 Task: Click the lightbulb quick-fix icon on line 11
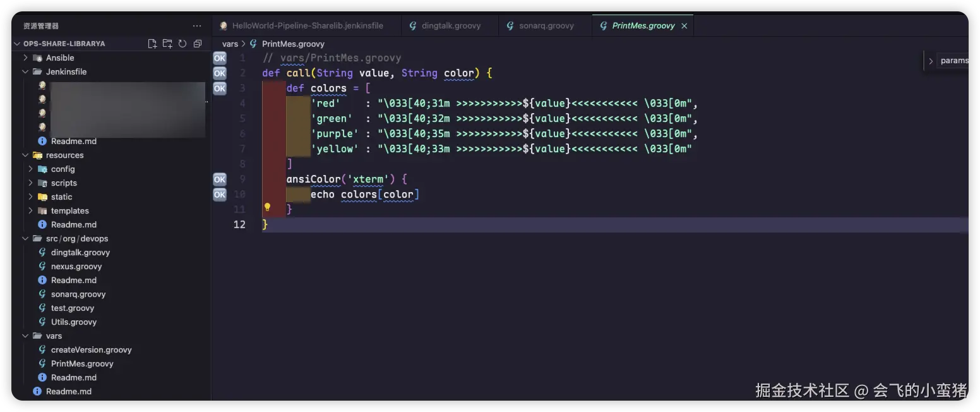point(267,207)
